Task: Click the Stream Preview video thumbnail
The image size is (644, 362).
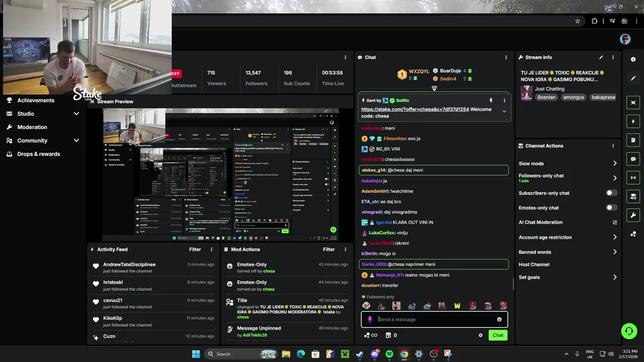Action: click(x=220, y=174)
